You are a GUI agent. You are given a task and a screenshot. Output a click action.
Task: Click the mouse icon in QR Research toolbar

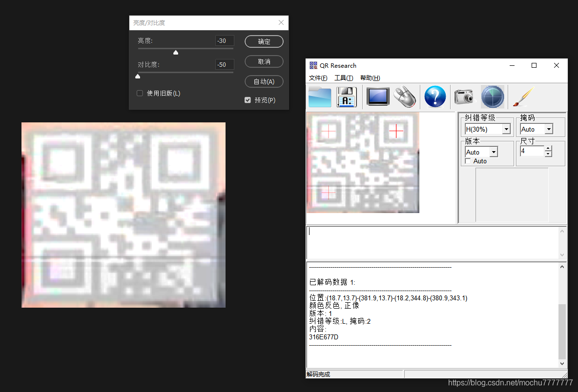coord(405,97)
